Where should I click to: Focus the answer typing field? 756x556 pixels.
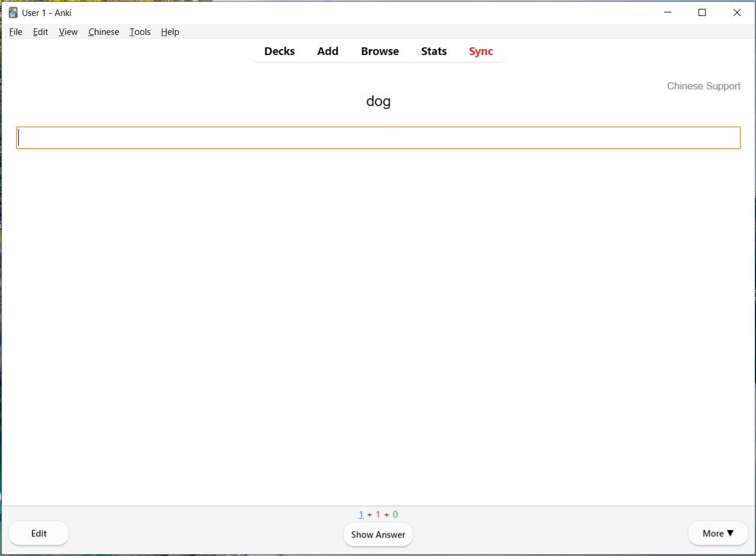click(x=379, y=138)
